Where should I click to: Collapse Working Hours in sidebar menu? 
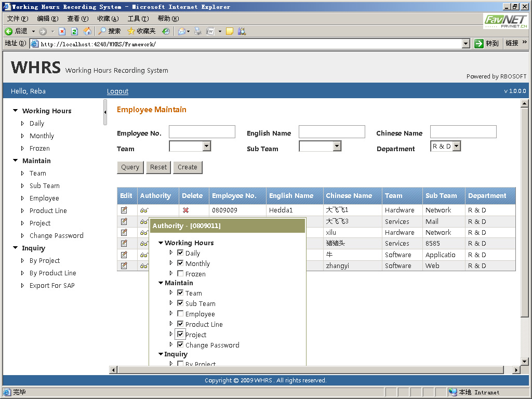tap(15, 111)
